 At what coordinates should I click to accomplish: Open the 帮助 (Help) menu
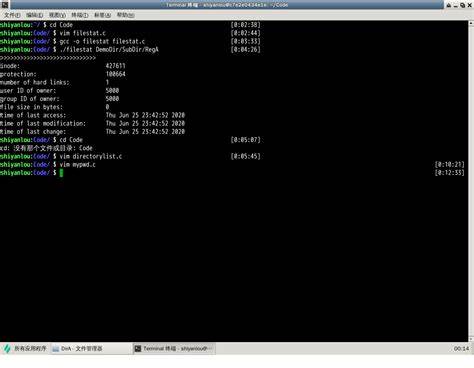(x=125, y=15)
